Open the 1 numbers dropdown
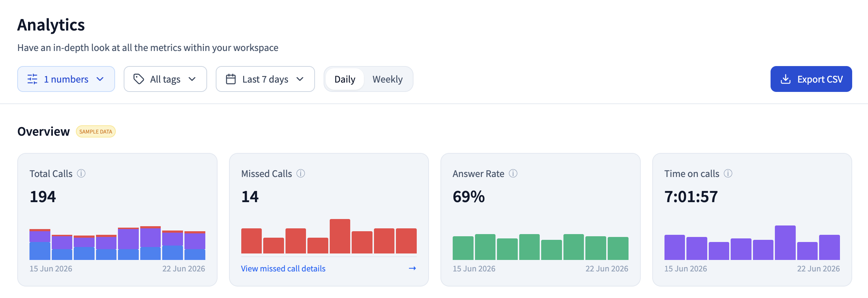This screenshot has height=298, width=868. point(66,79)
